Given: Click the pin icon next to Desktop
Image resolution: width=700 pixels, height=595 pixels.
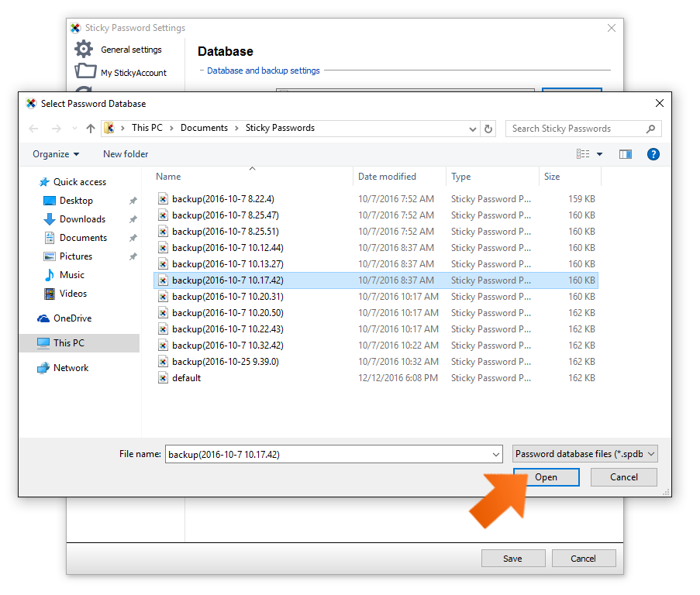Looking at the screenshot, I should [x=133, y=201].
